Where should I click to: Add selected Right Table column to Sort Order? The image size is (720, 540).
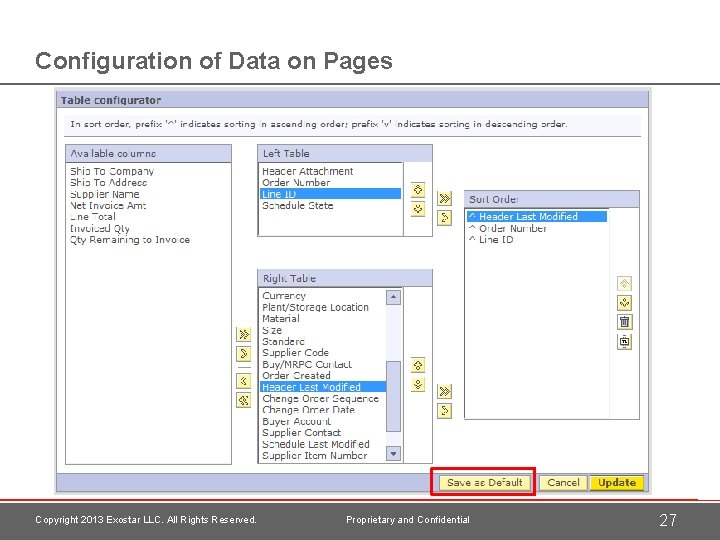point(444,411)
